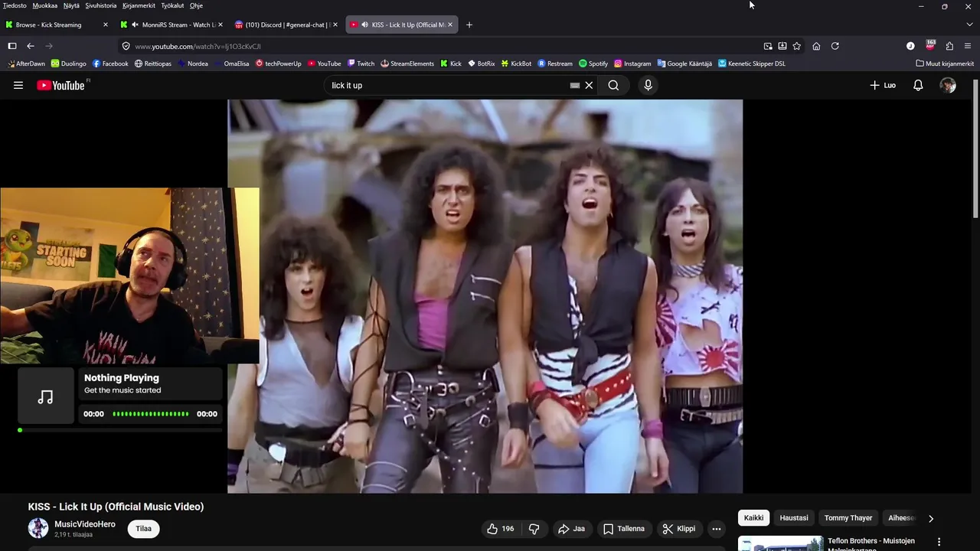This screenshot has width=980, height=551.
Task: Go back with the browser back arrow
Action: pos(31,46)
